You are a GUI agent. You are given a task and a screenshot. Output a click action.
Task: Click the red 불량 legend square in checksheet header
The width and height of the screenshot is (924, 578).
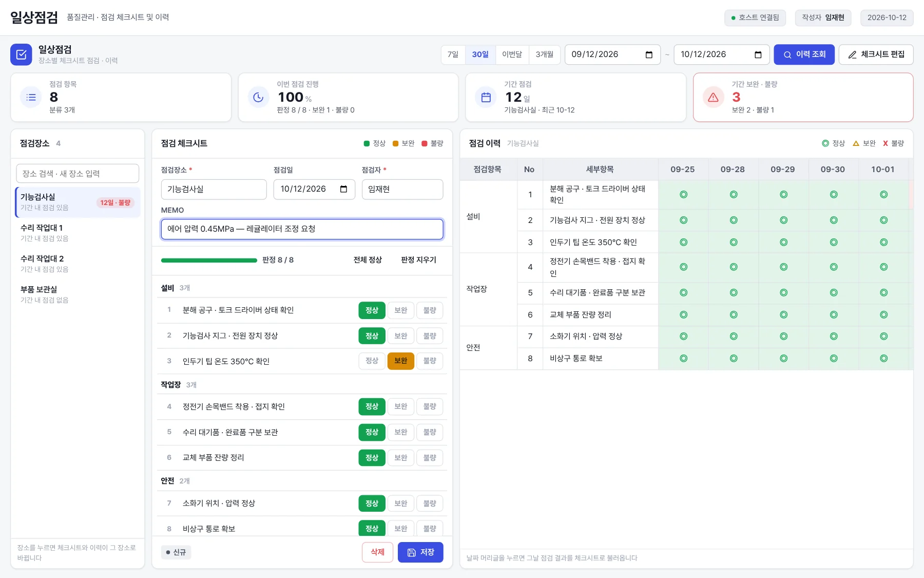coord(425,143)
